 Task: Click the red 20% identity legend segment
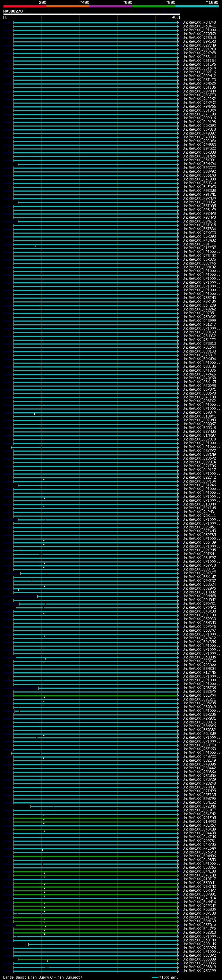point(25,6)
